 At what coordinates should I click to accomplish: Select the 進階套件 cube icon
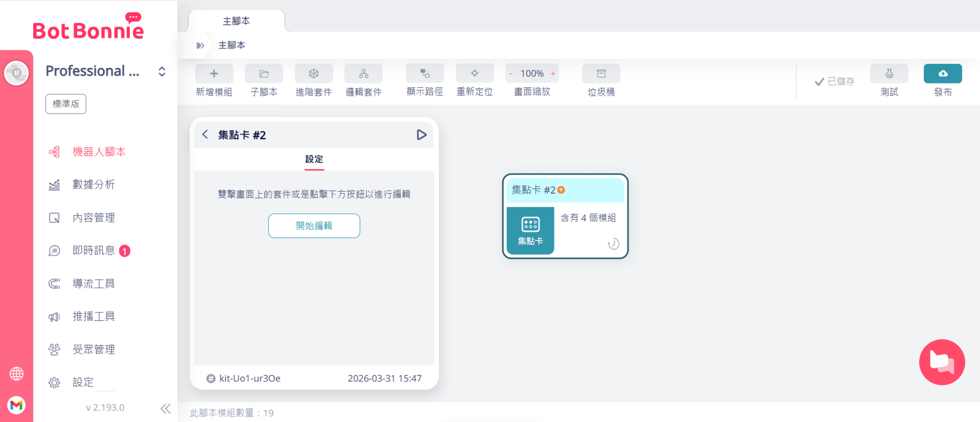pos(314,73)
